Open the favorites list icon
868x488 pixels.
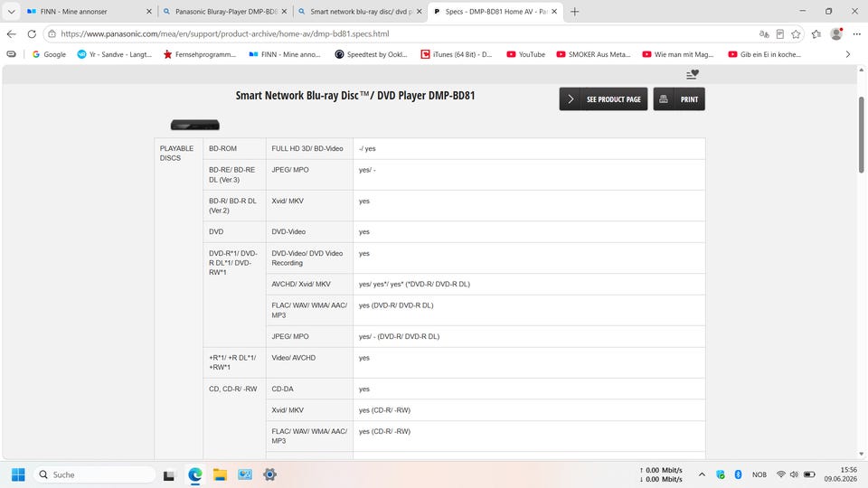816,33
